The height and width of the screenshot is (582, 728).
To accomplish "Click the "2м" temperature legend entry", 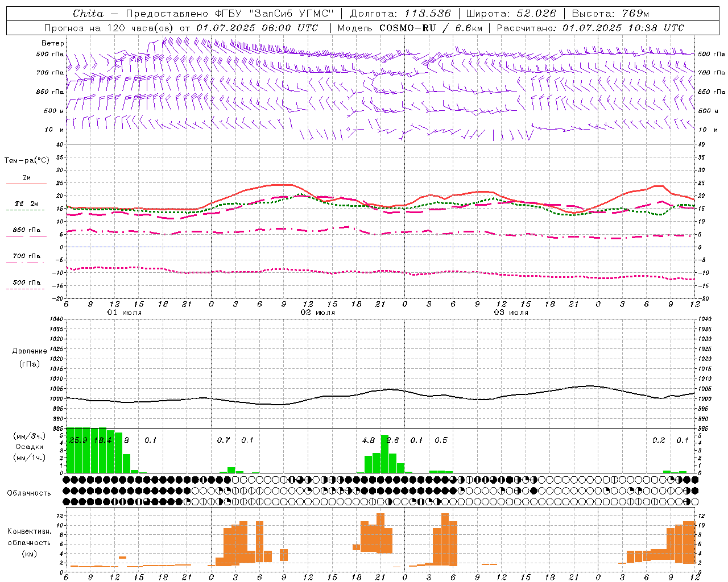I will (x=27, y=178).
